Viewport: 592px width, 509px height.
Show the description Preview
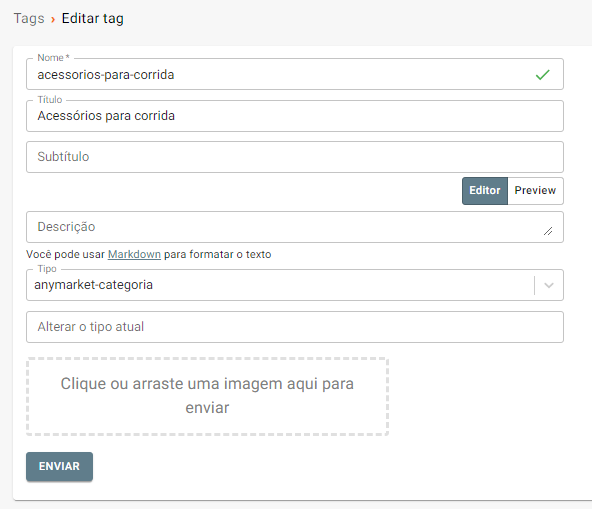pos(535,191)
